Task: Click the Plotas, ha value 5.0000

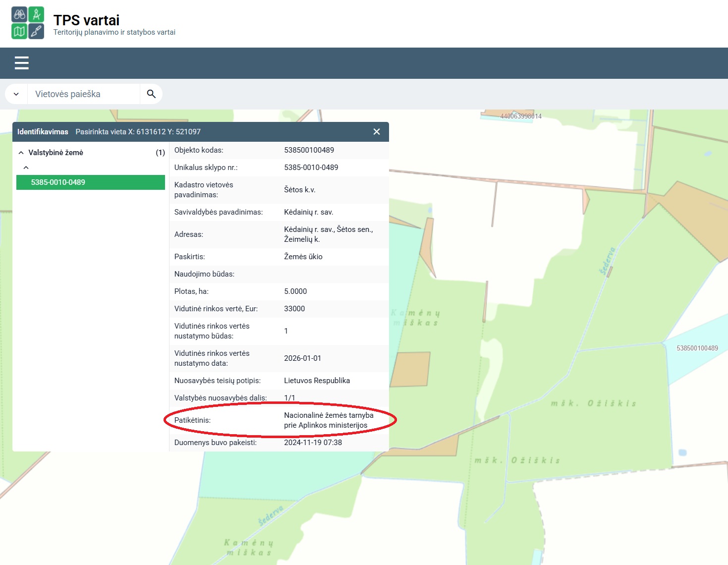Action: coord(295,291)
